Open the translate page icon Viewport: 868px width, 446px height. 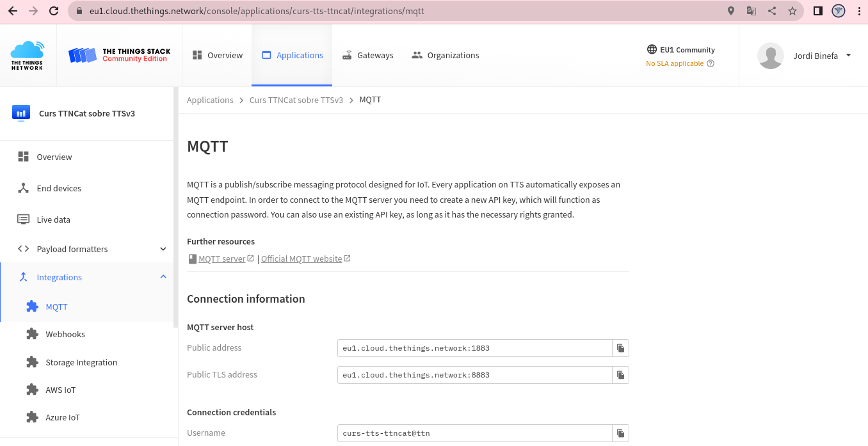(751, 11)
